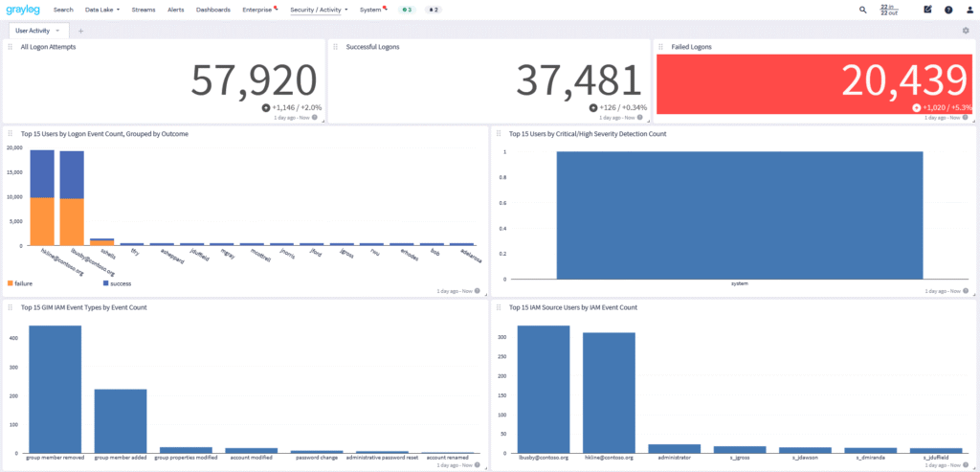Click the dashboard settings gear icon
This screenshot has width=980, height=472.
click(x=966, y=30)
